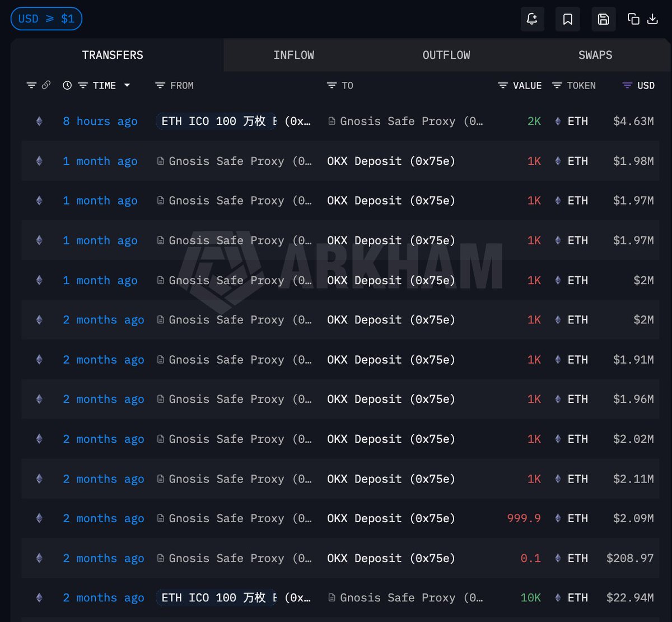Open Gnosis Safe Proxy recipient in $22.94M row
Screen dimensions: 672x622
(405, 598)
